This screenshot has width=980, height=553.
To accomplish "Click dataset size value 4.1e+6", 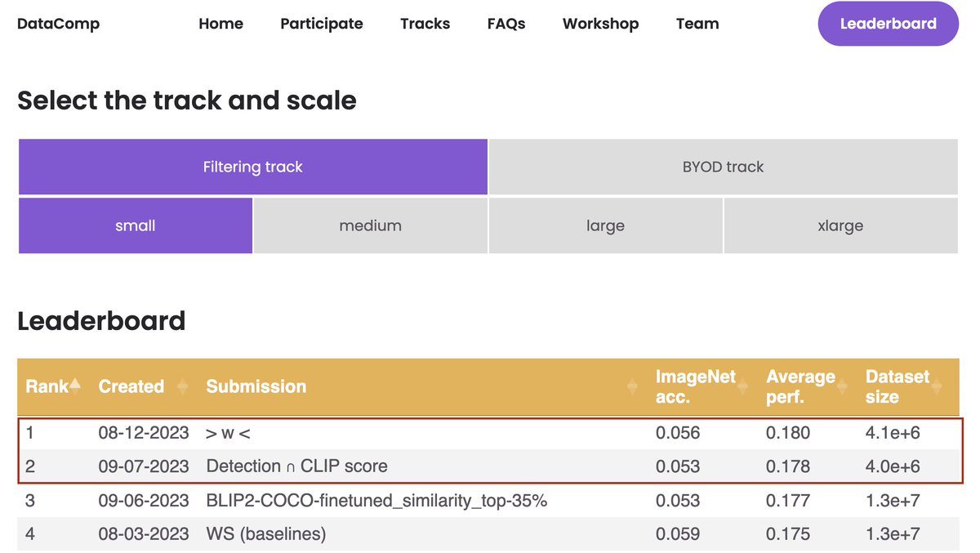I will tap(893, 433).
